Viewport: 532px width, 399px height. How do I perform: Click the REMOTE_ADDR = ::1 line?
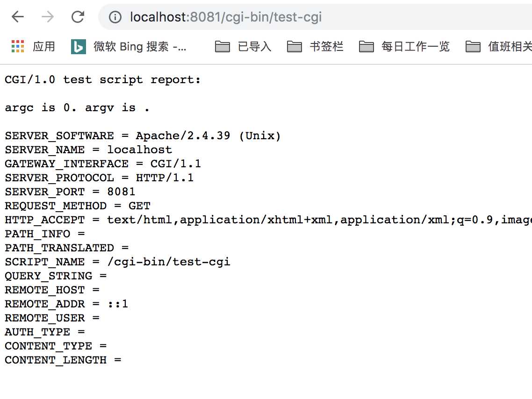coord(66,304)
